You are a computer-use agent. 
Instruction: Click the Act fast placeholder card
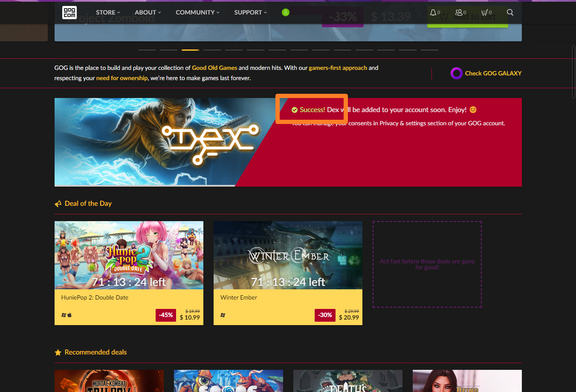coord(427,264)
